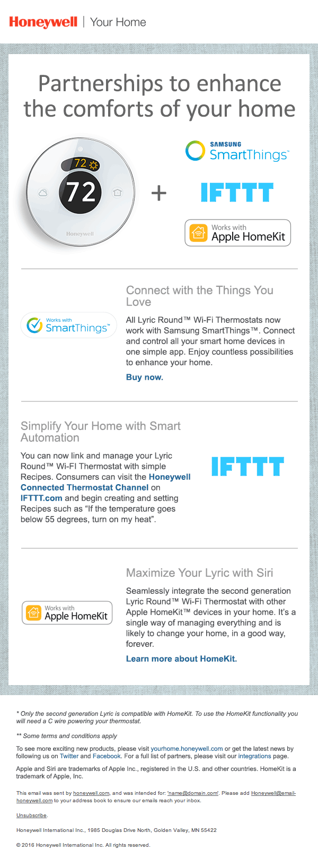This screenshot has width=318, height=868.
Task: Click the honeywell.com sender link
Action: click(91, 793)
